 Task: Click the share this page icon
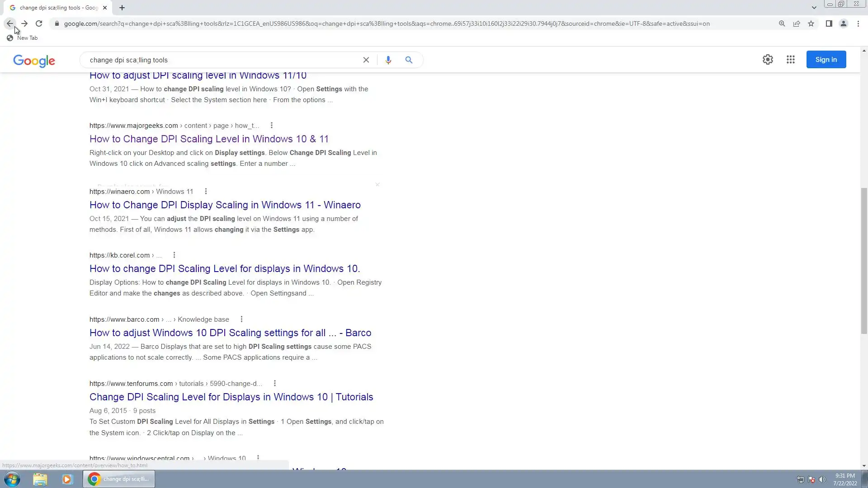(x=797, y=23)
